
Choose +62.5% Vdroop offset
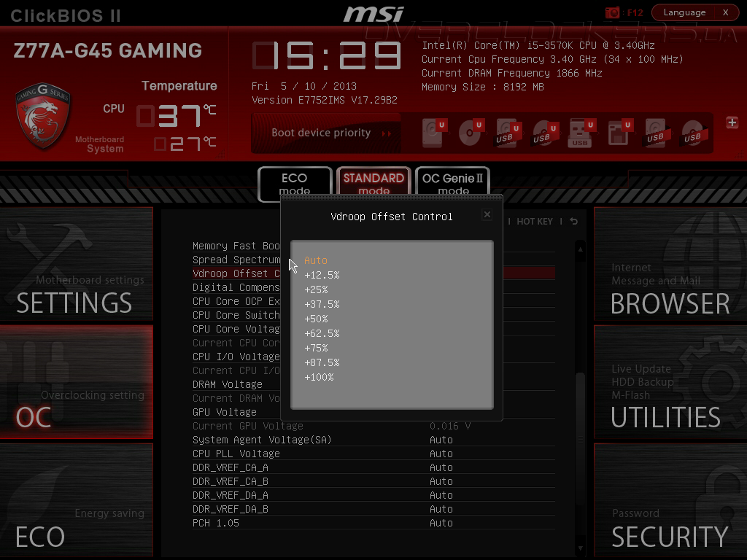(322, 333)
